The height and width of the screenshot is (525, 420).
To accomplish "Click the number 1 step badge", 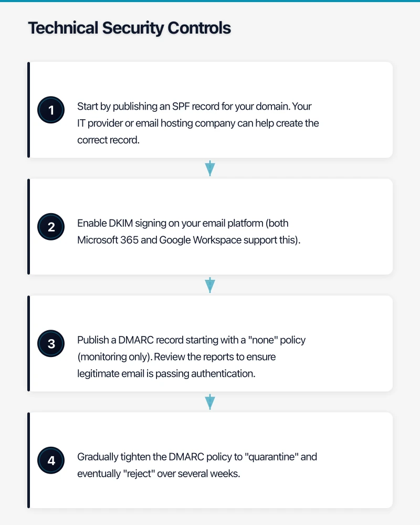I will tap(51, 110).
